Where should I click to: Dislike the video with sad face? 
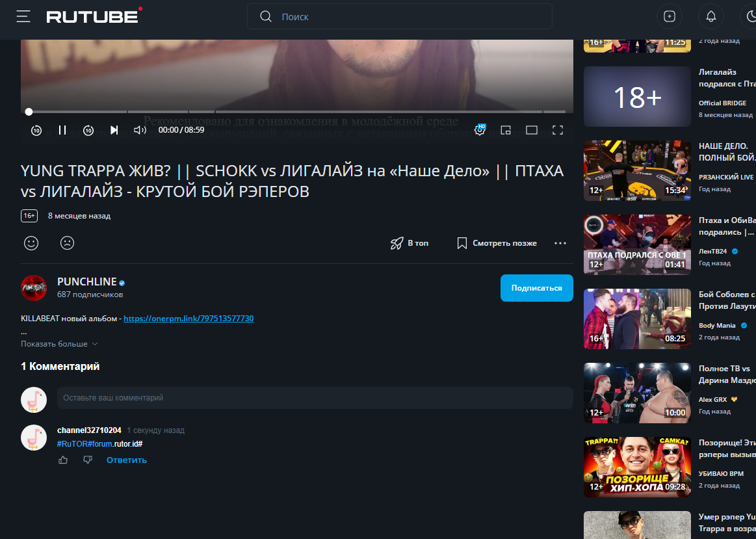click(x=67, y=243)
